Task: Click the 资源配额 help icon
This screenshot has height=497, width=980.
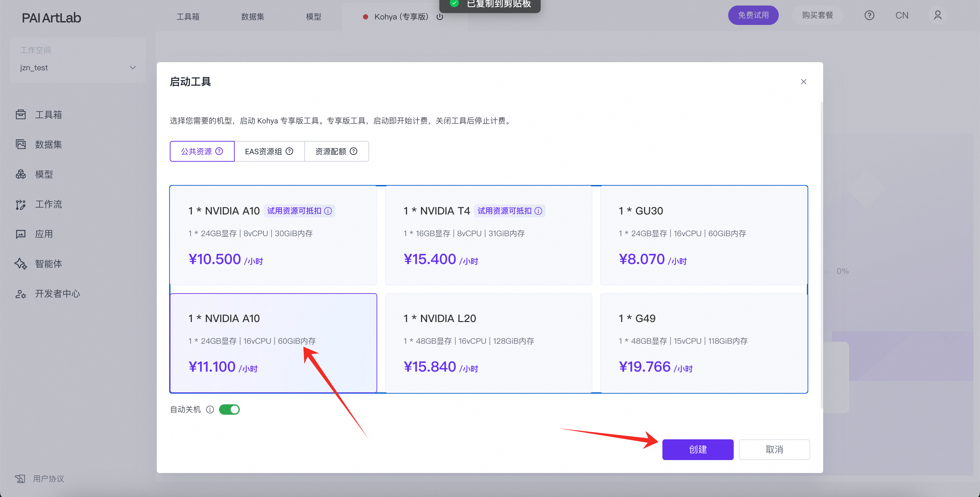Action: [354, 151]
